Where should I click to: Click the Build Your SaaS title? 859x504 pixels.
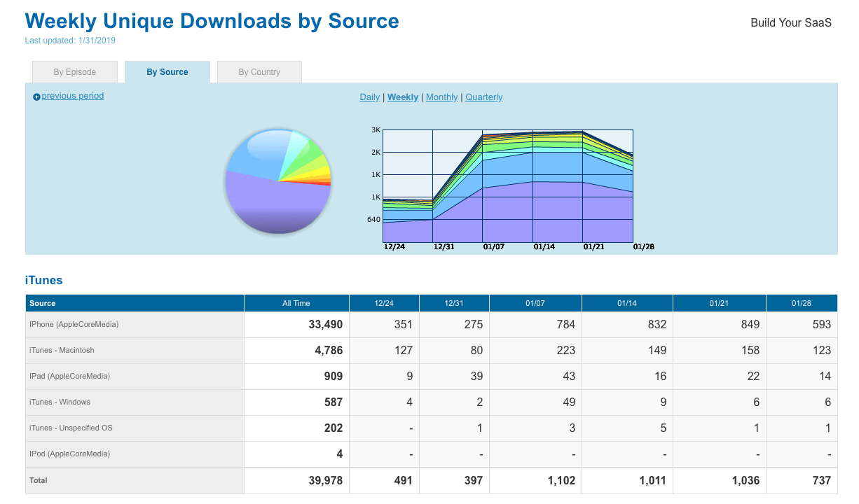click(x=791, y=22)
